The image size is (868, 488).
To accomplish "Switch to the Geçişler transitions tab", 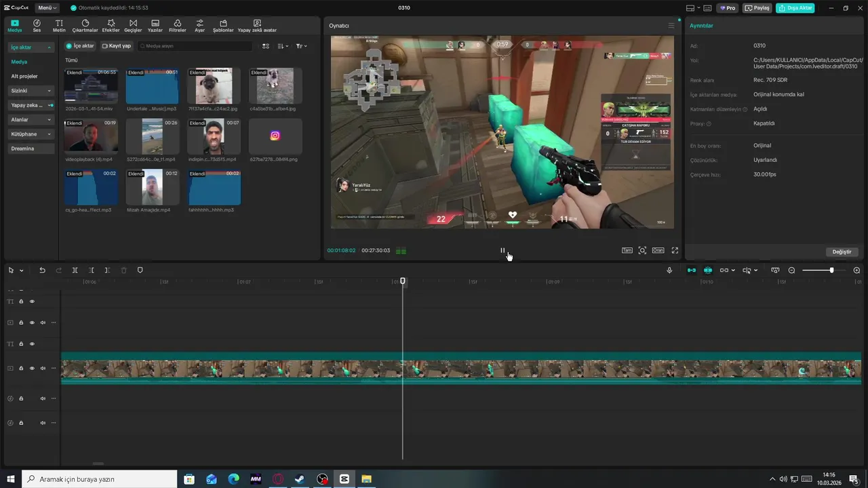I will (133, 26).
